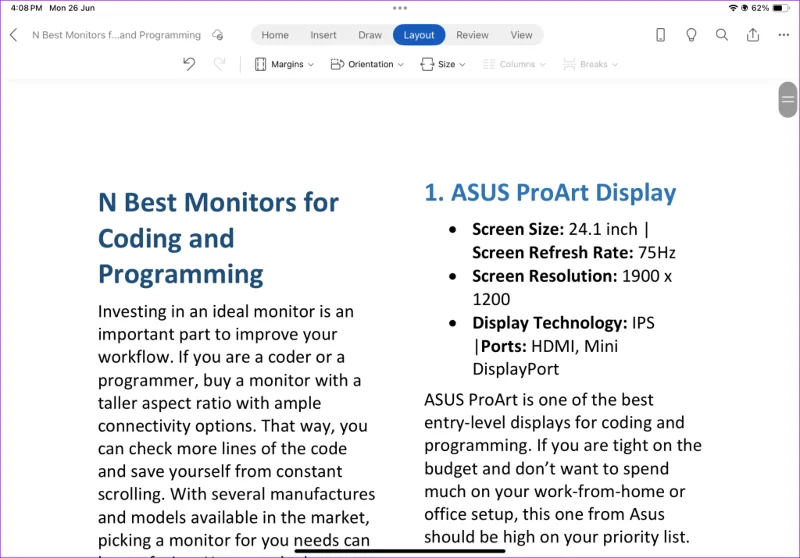Screen dimensions: 800x558
Task: Open the Draw tab
Action: (x=370, y=35)
